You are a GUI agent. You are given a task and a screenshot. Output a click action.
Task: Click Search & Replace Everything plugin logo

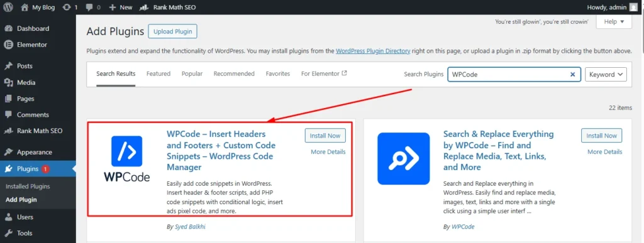(403, 159)
